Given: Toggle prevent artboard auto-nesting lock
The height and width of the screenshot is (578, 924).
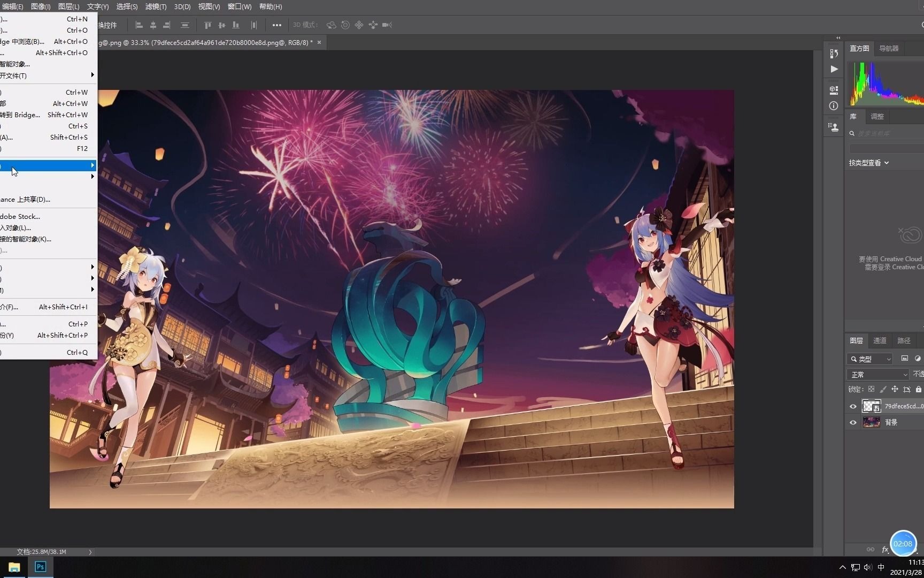Looking at the screenshot, I should [907, 390].
